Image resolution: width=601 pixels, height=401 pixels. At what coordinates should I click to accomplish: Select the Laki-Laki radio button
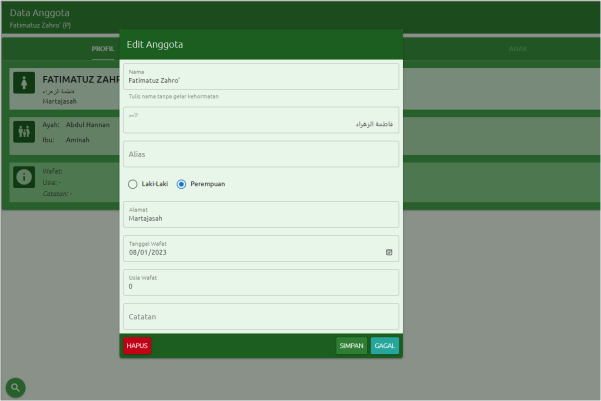point(133,184)
